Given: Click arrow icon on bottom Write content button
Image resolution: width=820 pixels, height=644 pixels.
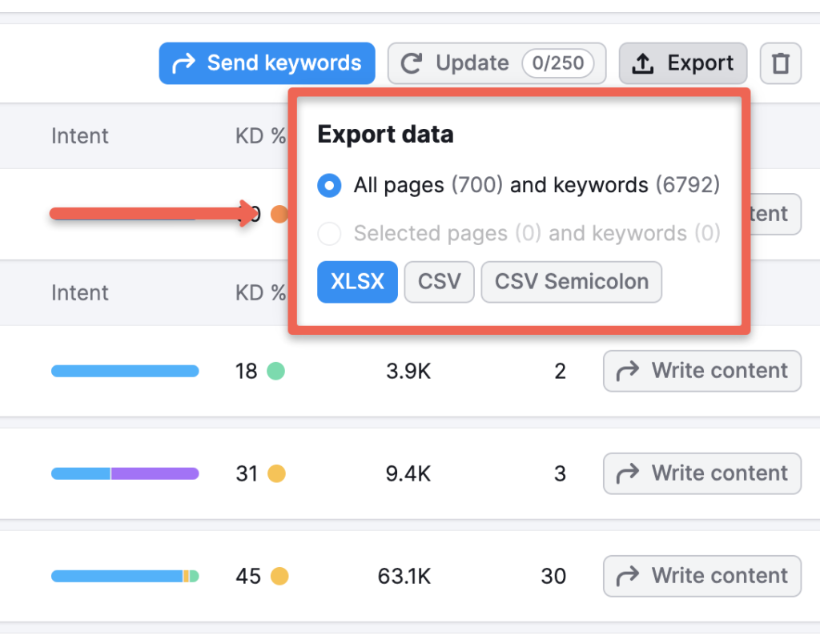Looking at the screenshot, I should tap(629, 576).
